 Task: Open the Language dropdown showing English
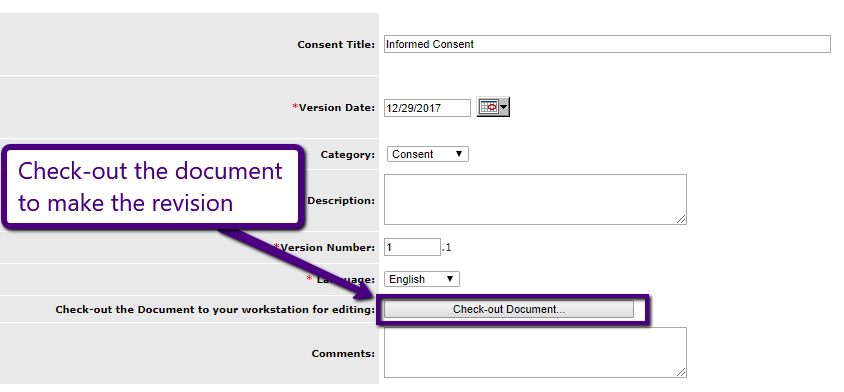point(422,279)
